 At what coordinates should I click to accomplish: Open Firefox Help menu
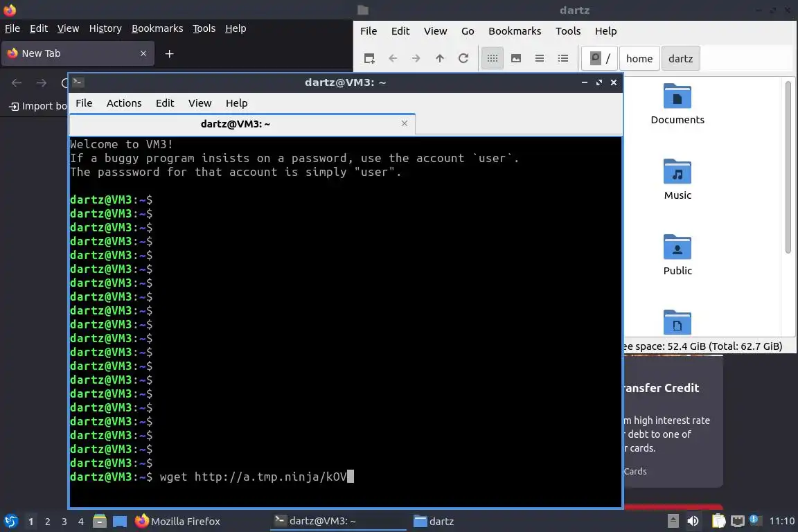[236, 28]
